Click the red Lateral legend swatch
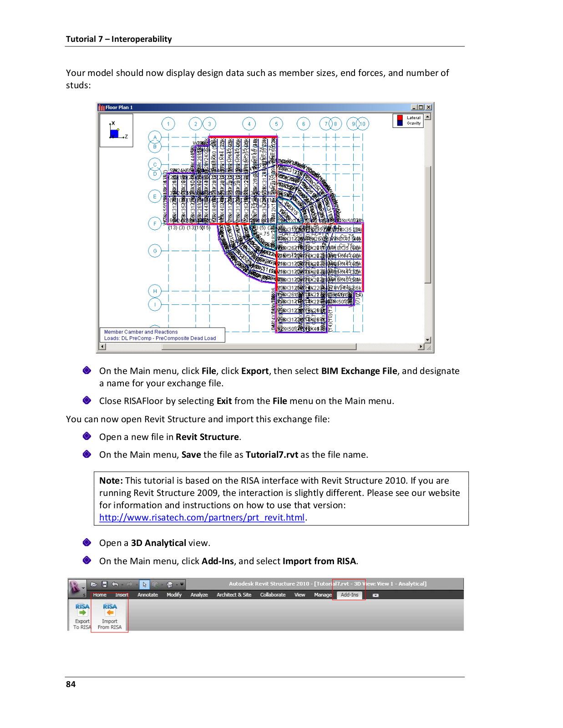Image resolution: width=563 pixels, height=728 pixels. (400, 118)
